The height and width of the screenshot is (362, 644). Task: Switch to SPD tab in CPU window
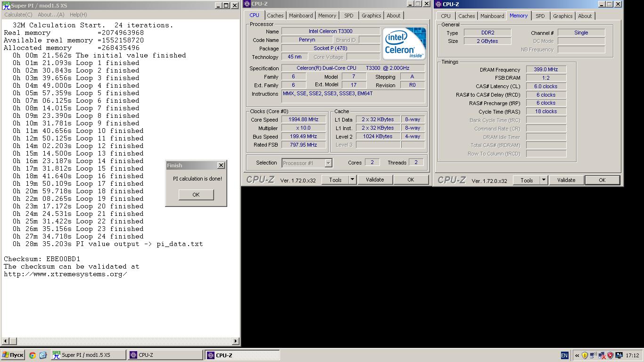pos(349,16)
